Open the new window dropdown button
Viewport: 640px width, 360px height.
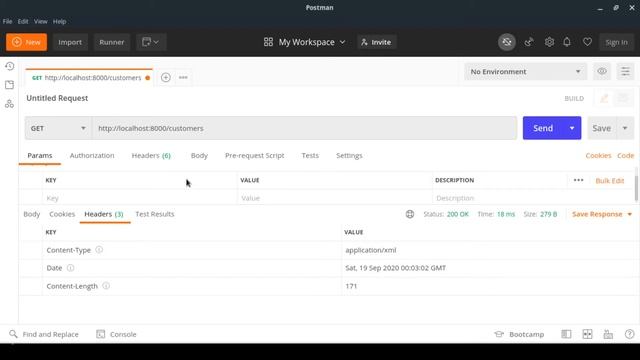coord(151,42)
